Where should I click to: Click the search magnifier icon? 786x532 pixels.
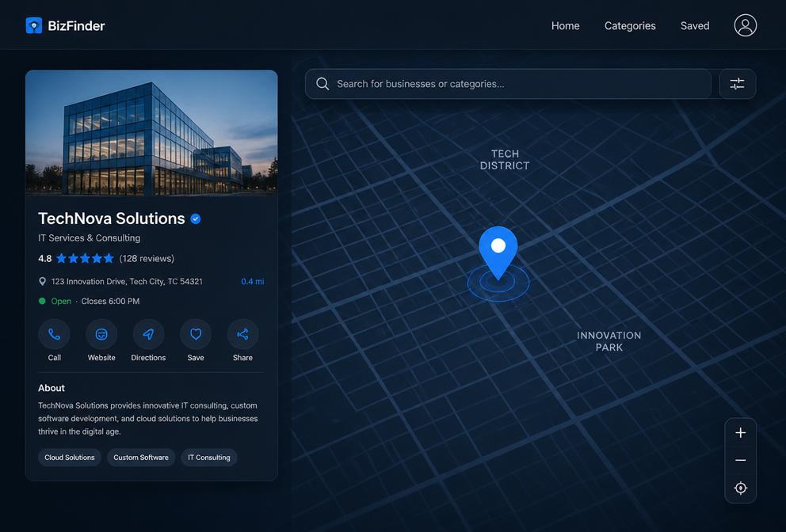click(322, 84)
